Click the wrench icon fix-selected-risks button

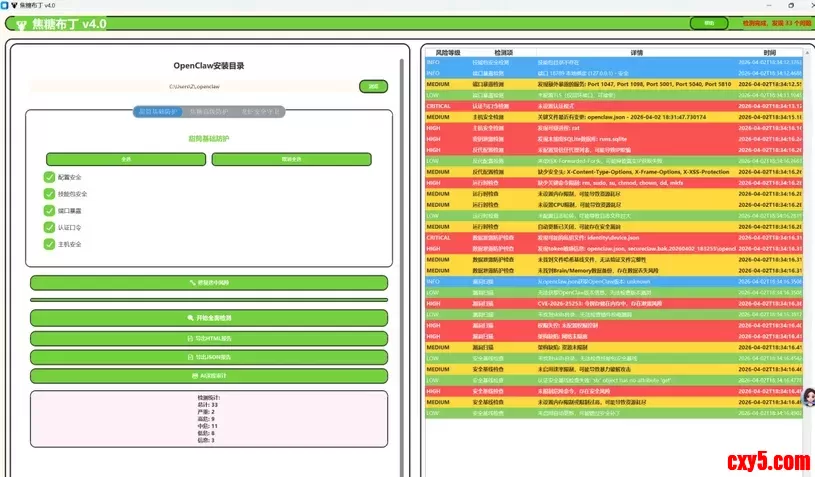[209, 283]
